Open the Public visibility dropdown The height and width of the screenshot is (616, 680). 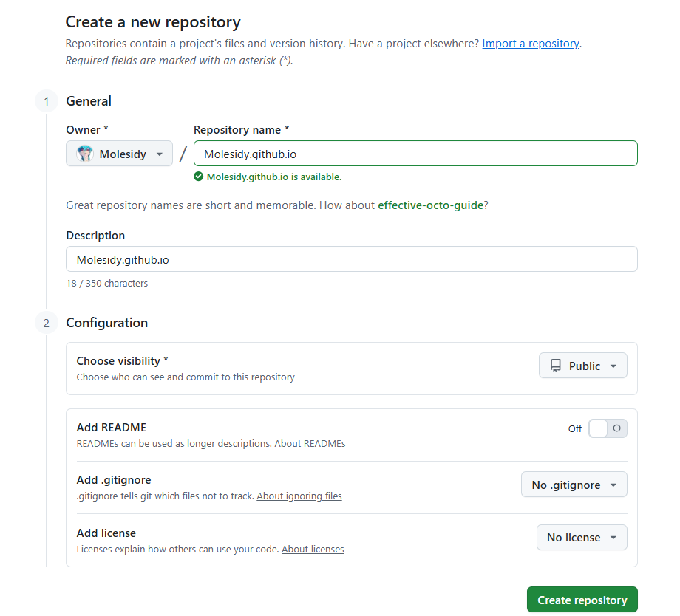pos(583,365)
